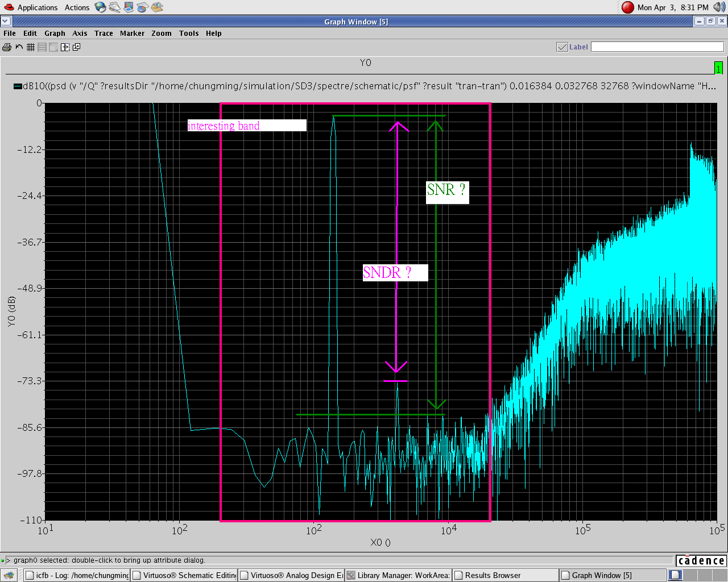This screenshot has width=728, height=582.
Task: Open the Edit menu
Action: click(30, 34)
